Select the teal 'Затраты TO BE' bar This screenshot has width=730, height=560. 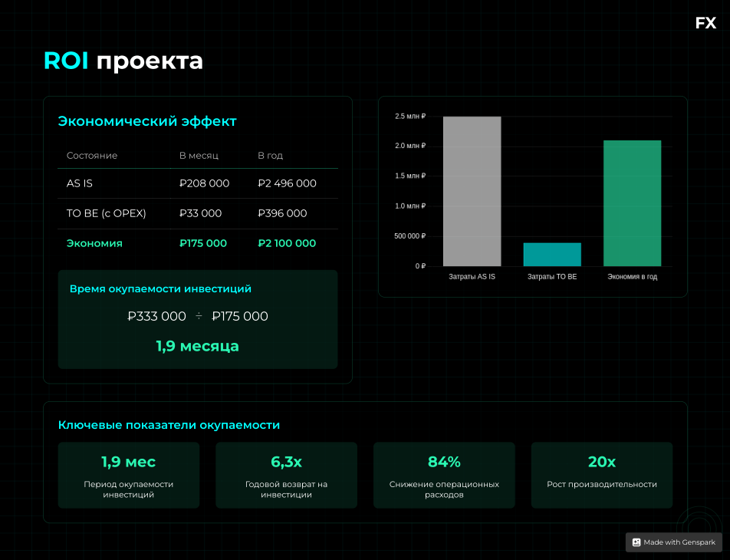(x=551, y=253)
